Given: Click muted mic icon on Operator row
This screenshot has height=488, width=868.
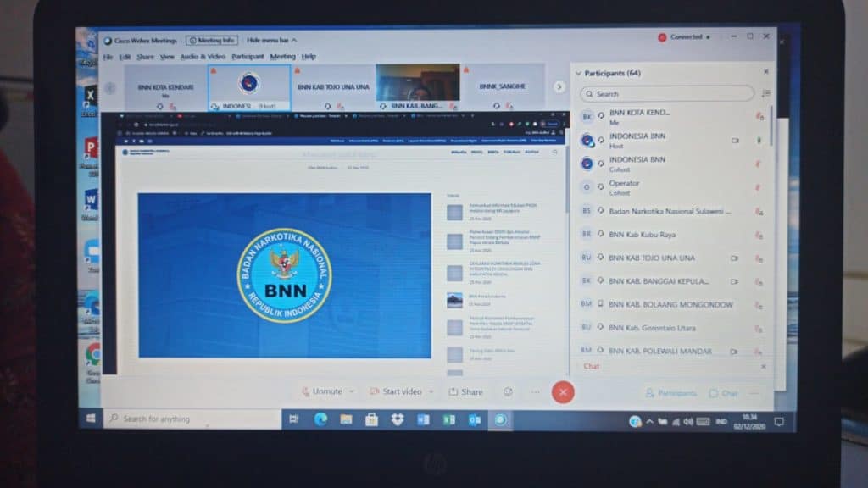Looking at the screenshot, I should click(x=758, y=187).
